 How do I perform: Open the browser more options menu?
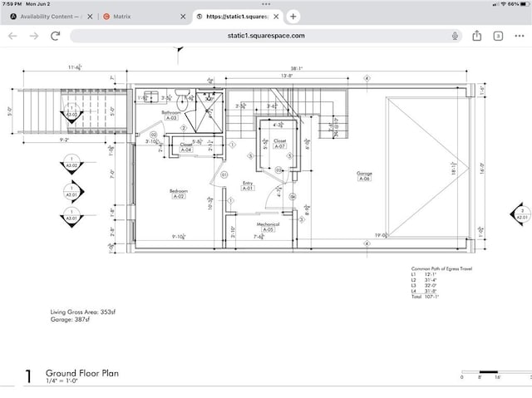519,36
